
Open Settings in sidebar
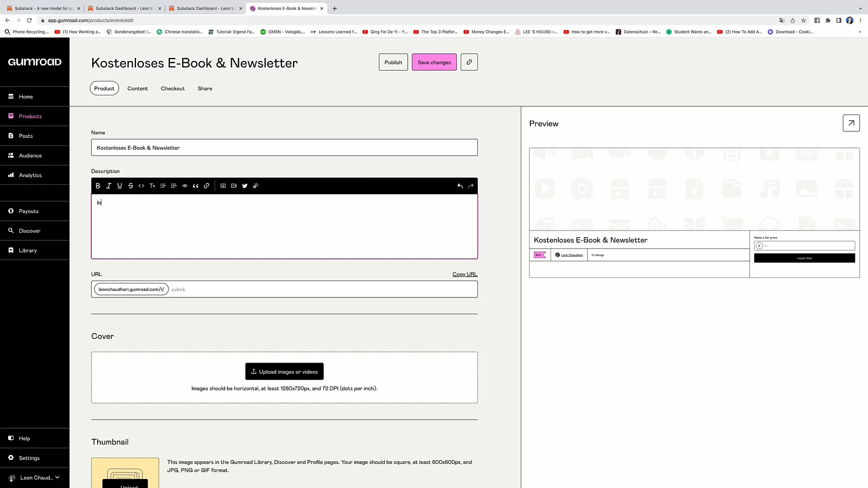[35, 458]
